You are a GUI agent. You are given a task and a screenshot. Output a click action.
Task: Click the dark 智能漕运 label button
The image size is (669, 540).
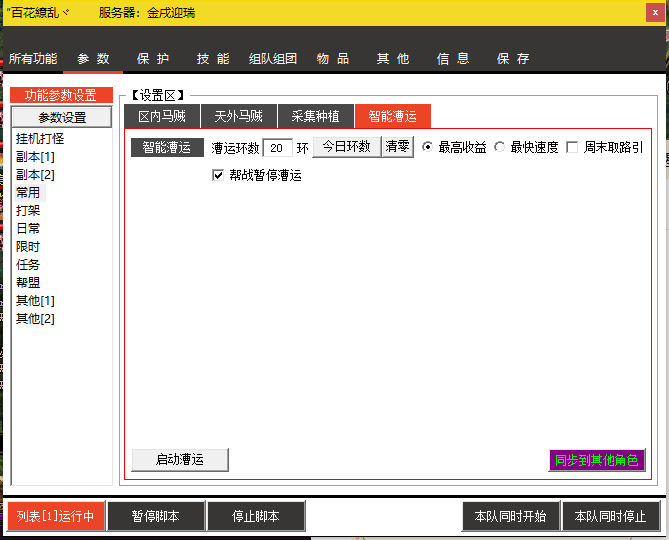(167, 148)
